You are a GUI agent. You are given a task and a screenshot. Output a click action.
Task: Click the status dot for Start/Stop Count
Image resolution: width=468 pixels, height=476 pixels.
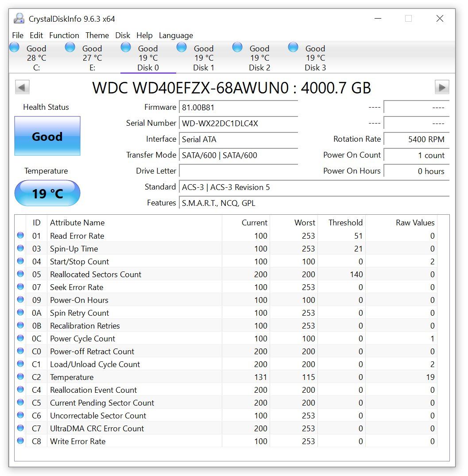pos(20,261)
